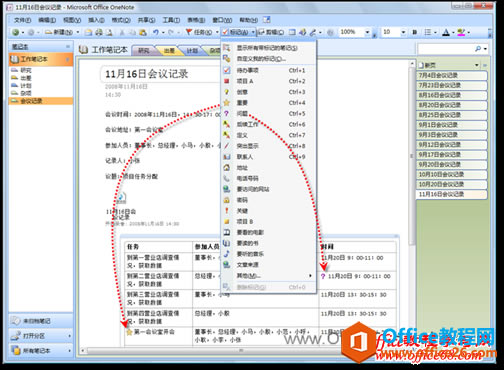Open the 标记 toolbar dropdown arrow
Screen dimensions: 504x370
tap(253, 32)
